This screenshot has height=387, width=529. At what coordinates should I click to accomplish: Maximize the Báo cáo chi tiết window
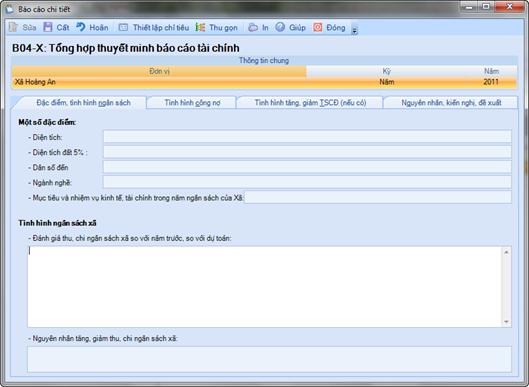click(x=486, y=6)
